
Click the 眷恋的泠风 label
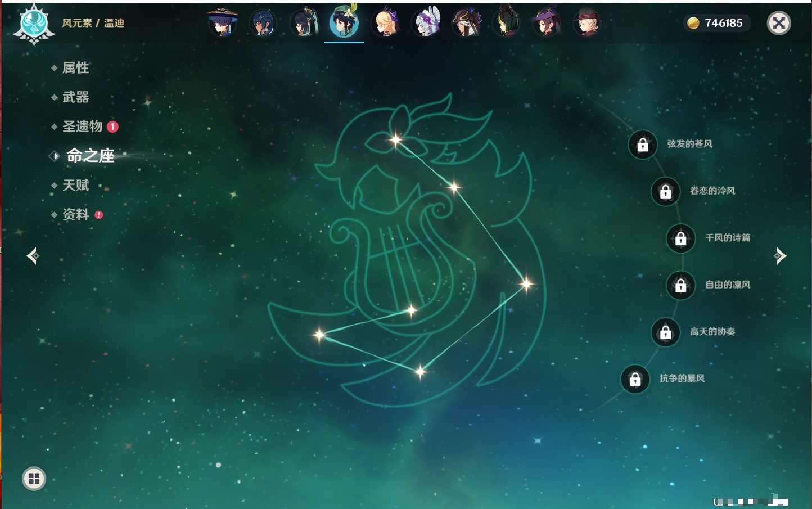coord(712,191)
